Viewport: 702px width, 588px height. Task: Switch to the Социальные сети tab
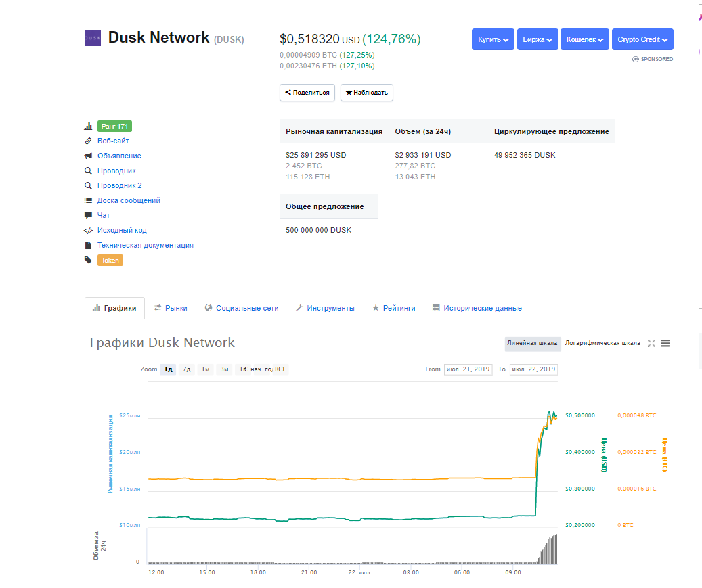click(x=242, y=308)
